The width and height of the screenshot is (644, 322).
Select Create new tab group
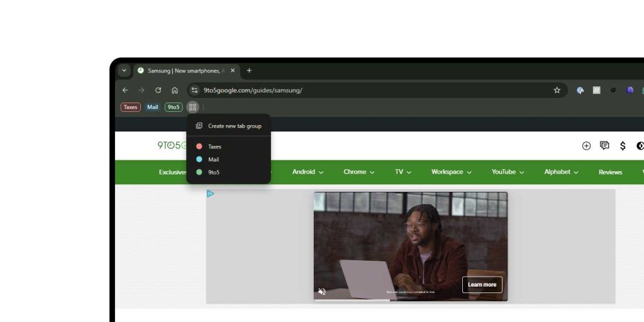pos(234,126)
